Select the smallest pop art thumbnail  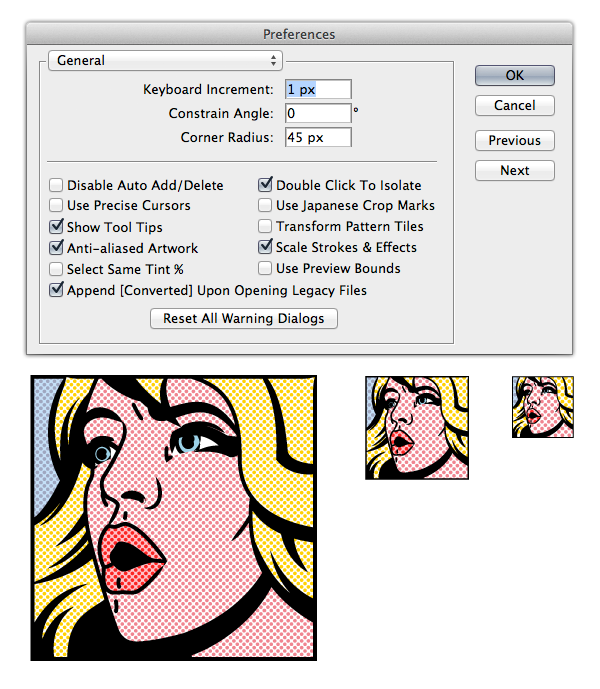click(543, 407)
